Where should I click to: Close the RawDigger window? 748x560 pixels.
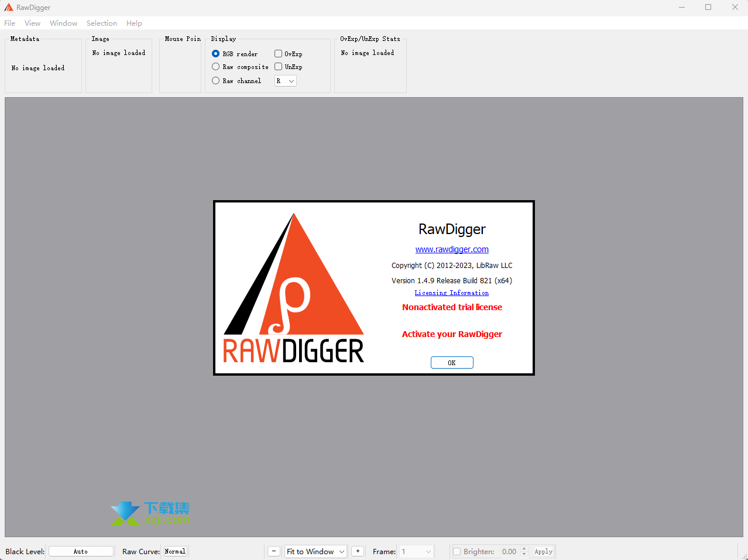pyautogui.click(x=735, y=8)
